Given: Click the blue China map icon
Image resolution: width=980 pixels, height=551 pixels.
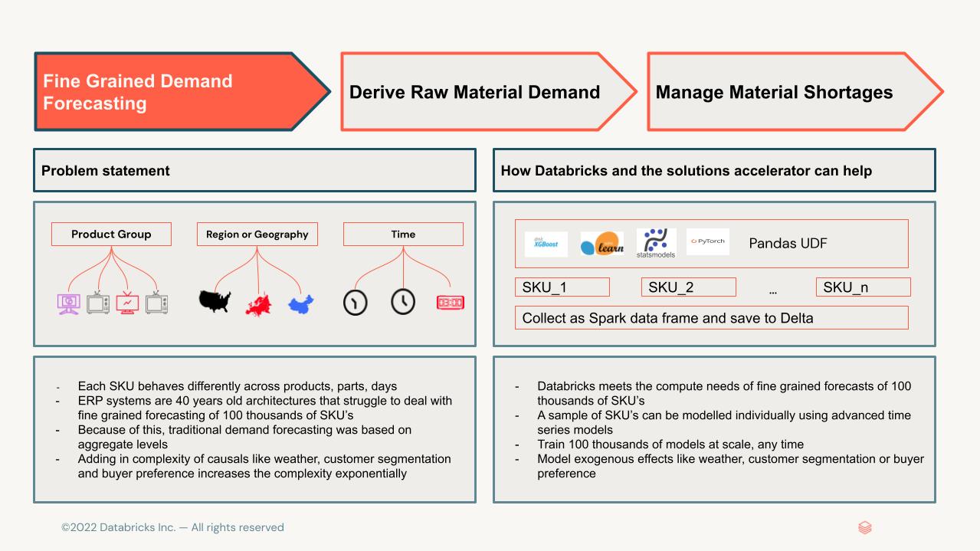Looking at the screenshot, I should 301,305.
